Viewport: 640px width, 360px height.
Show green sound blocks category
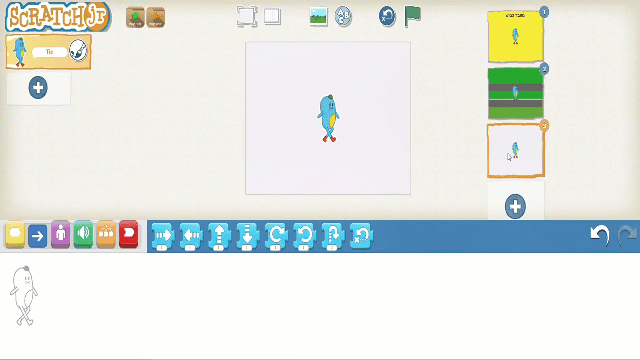tap(83, 234)
